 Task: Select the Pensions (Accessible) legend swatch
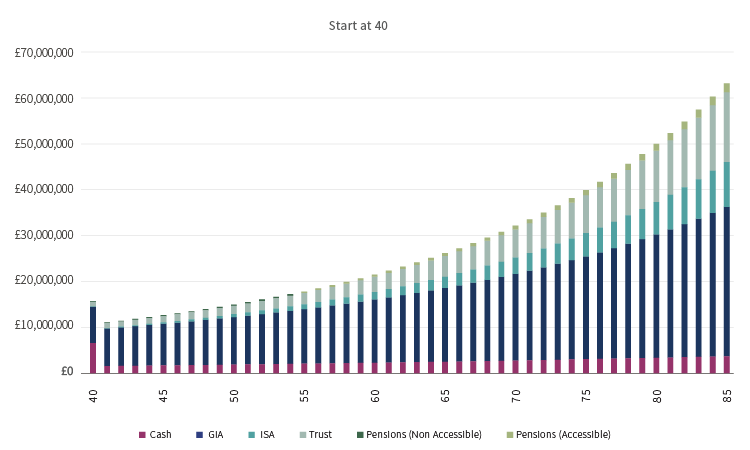coord(509,435)
